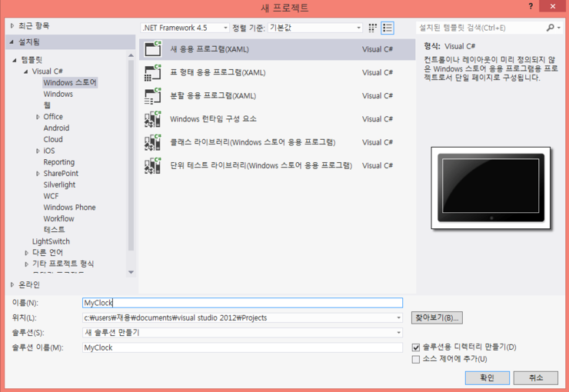Screen dimensions: 569x392
Task: Collapse the 설치됨 section
Action: tap(12, 42)
